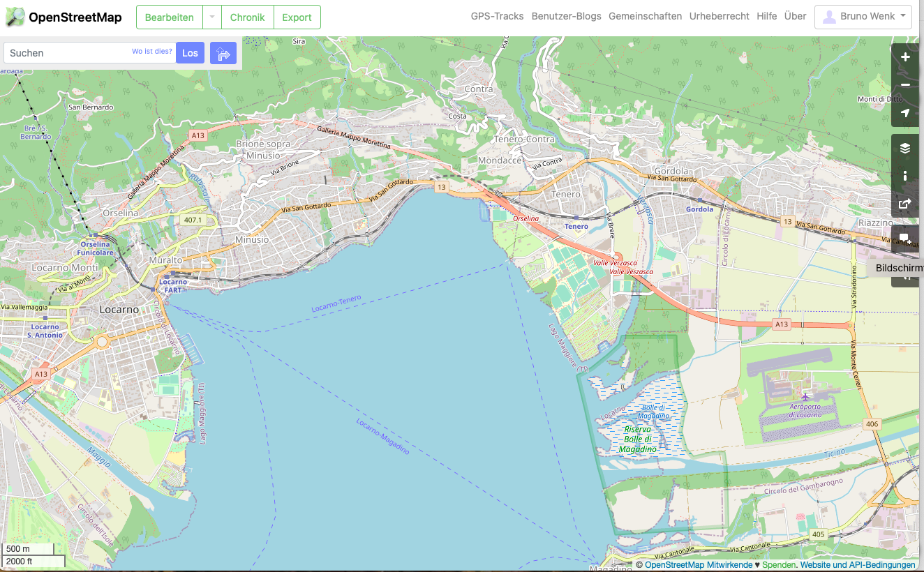Click the 'Wo ist dies?' link
Screen dimensions: 924x572
(151, 52)
